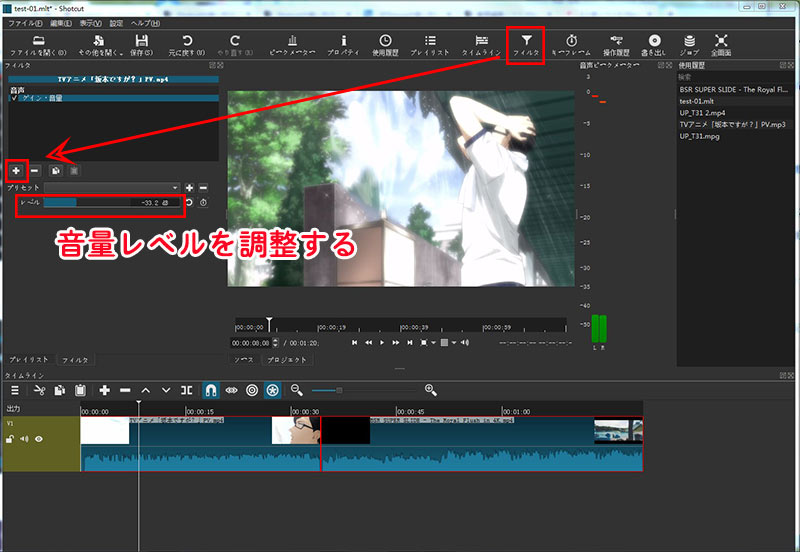Open the timeline hamburger menu

(15, 390)
